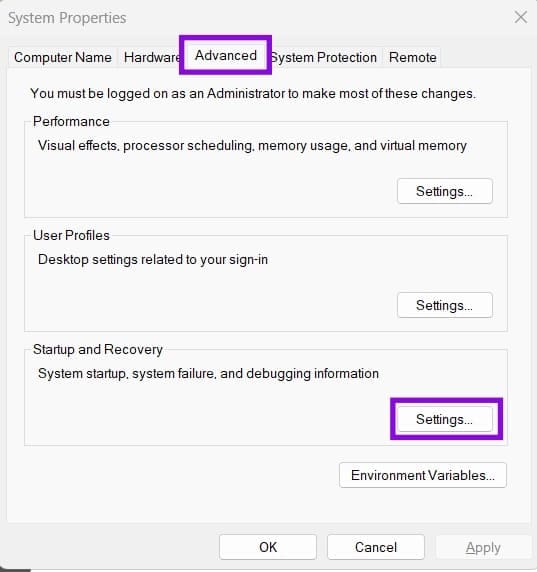Click the Cancel button
537x572 pixels.
coord(376,547)
